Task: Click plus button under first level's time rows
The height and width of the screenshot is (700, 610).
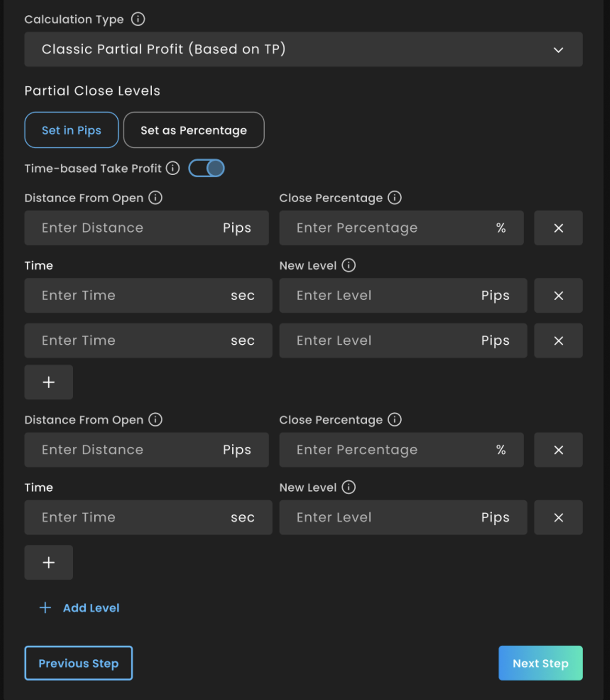Action: [x=49, y=382]
